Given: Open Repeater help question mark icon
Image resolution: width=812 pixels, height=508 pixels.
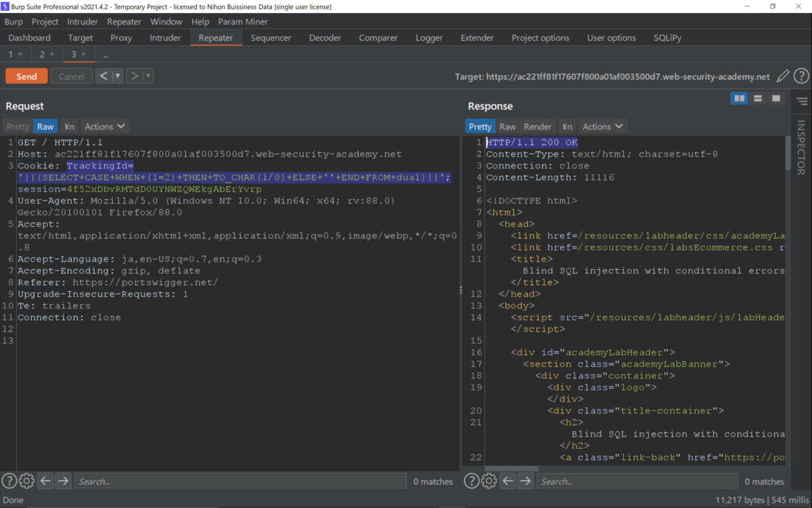Looking at the screenshot, I should [801, 77].
